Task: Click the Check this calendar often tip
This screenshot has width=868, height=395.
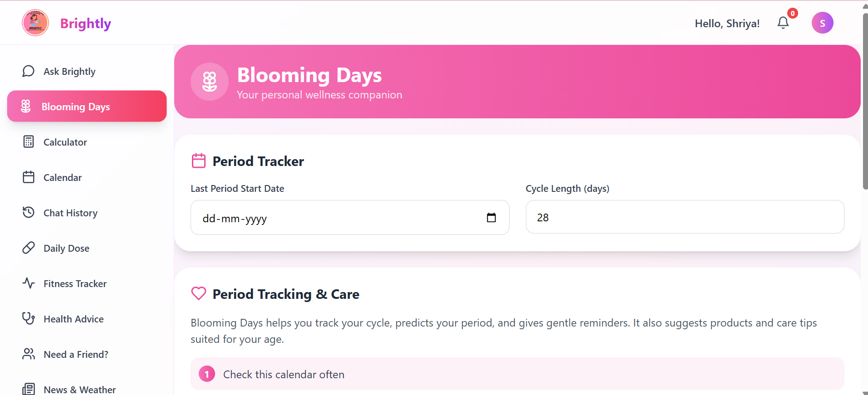Action: (284, 374)
